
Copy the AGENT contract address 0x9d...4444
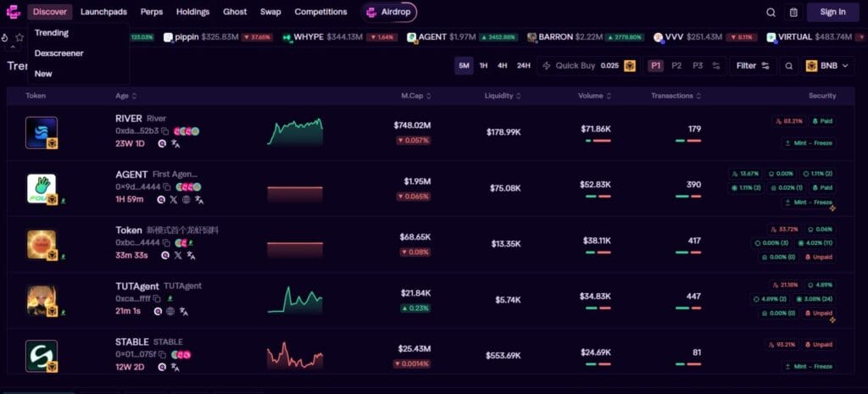pos(167,187)
